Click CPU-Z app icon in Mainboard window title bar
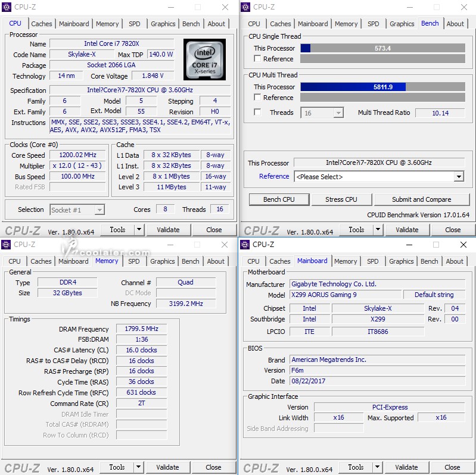Image resolution: width=476 pixels, height=475 pixels. click(x=245, y=244)
